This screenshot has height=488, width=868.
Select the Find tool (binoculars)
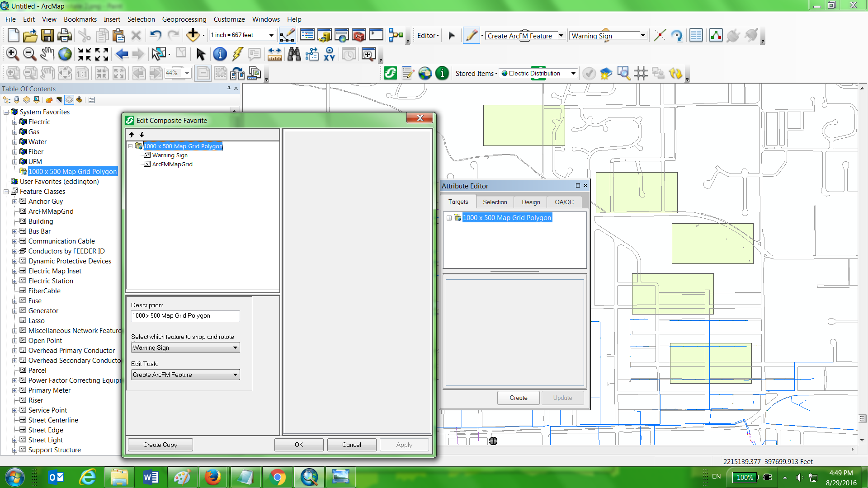(294, 54)
